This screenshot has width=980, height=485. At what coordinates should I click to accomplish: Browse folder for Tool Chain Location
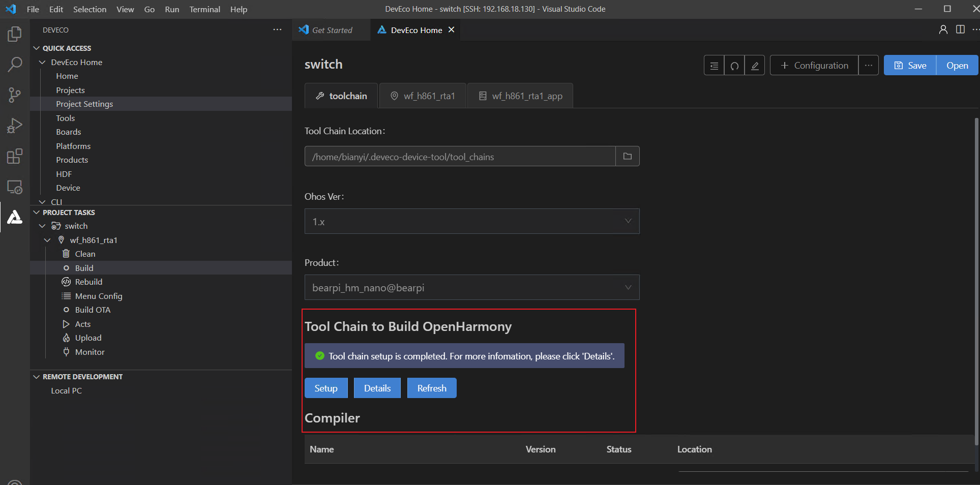(627, 157)
